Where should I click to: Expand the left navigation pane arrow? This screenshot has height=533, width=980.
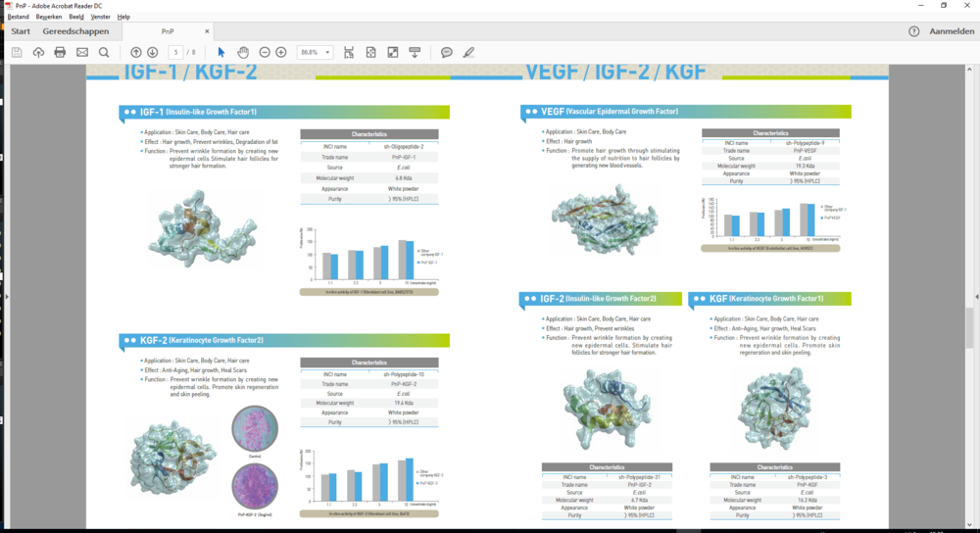click(7, 297)
